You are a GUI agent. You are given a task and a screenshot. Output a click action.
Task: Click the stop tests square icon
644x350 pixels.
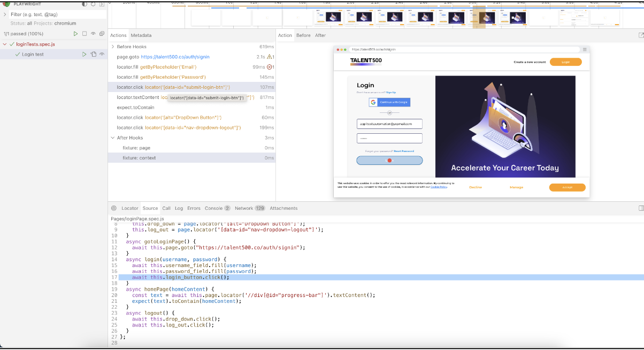84,34
